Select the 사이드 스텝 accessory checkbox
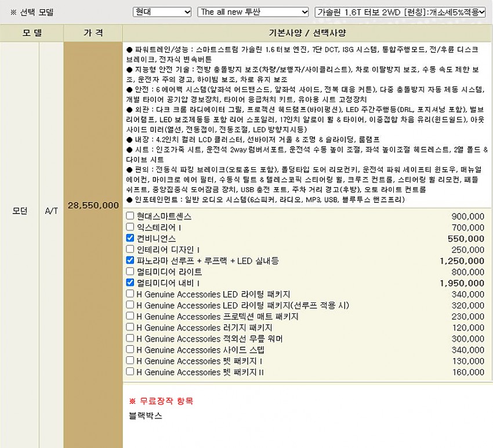This screenshot has height=448, width=493. pyautogui.click(x=130, y=349)
